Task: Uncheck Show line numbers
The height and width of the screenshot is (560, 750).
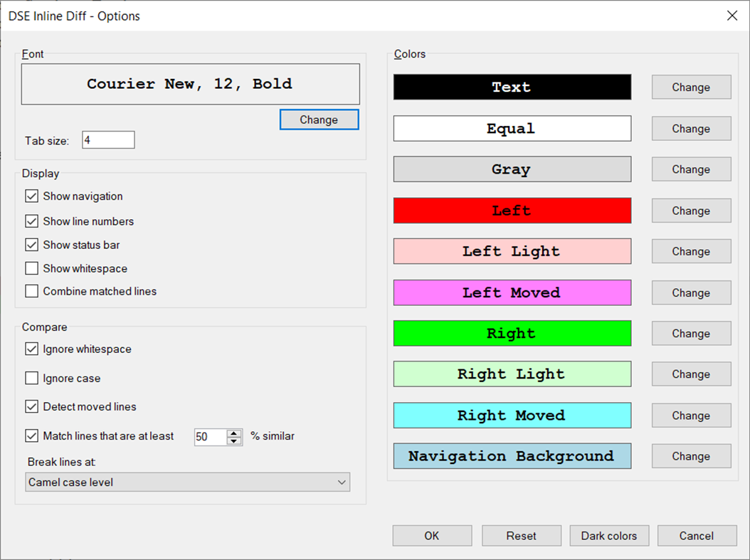Action: tap(31, 221)
